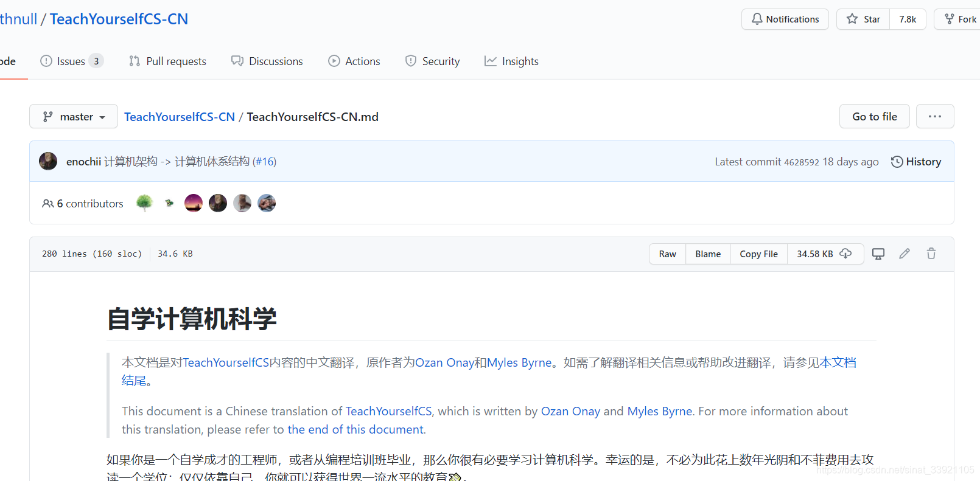Image resolution: width=980 pixels, height=481 pixels.
Task: Expand the master branch dropdown
Action: click(74, 116)
